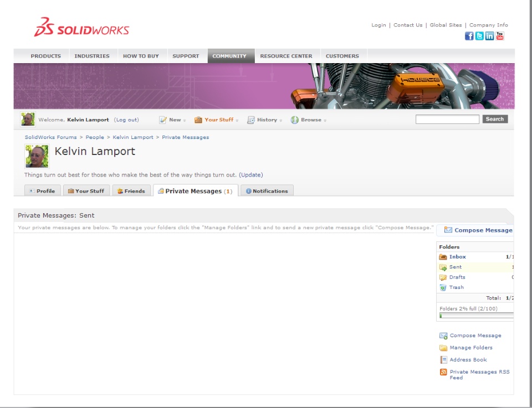The image size is (532, 408).
Task: Open the Twitter social icon
Action: coord(479,36)
